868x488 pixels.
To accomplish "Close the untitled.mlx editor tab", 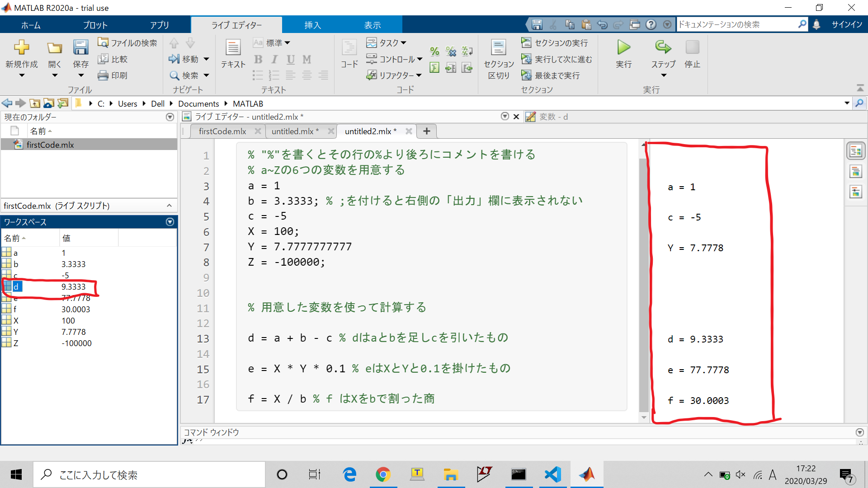I will [331, 131].
